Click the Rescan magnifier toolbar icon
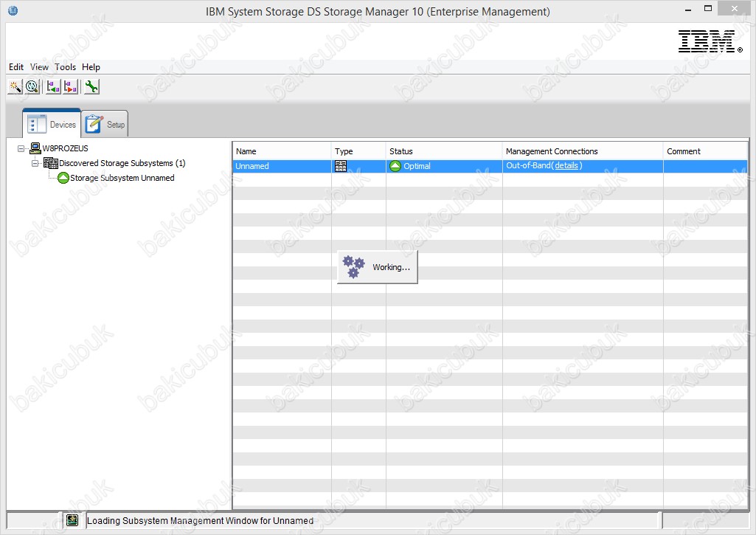Screen dimensions: 756x535 32,87
